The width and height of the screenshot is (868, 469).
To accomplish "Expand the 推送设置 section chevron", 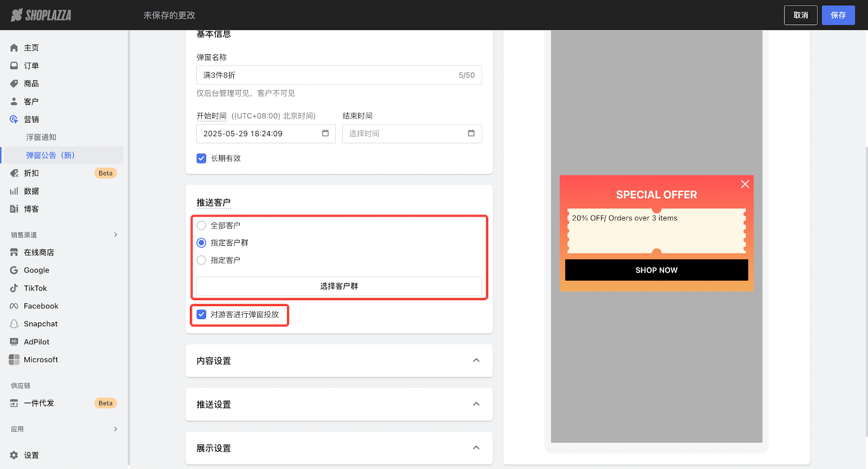I will (x=476, y=404).
